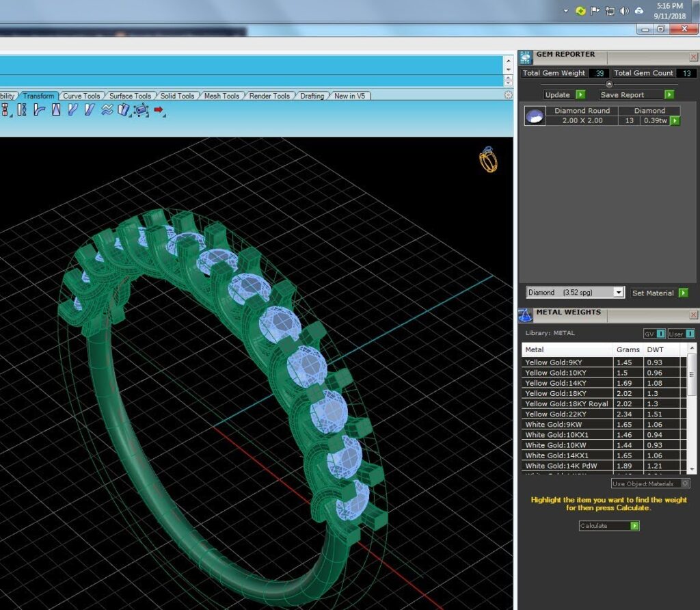Image resolution: width=700 pixels, height=610 pixels.
Task: Toggle the User library switch
Action: click(681, 334)
